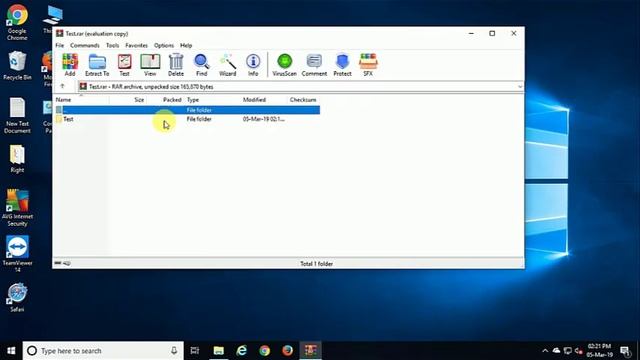The image size is (640, 360).
Task: Click the taskbar clock
Action: (600, 351)
